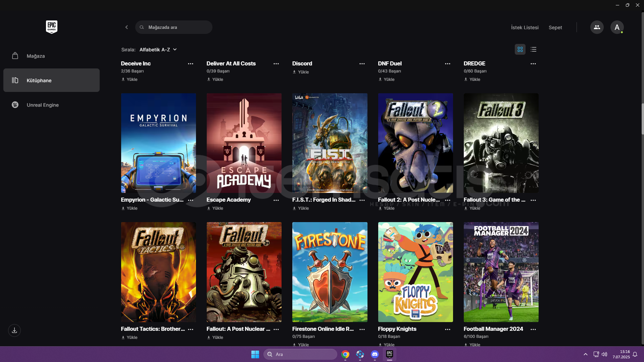Switch to list view
Image resolution: width=644 pixels, height=362 pixels.
point(533,49)
